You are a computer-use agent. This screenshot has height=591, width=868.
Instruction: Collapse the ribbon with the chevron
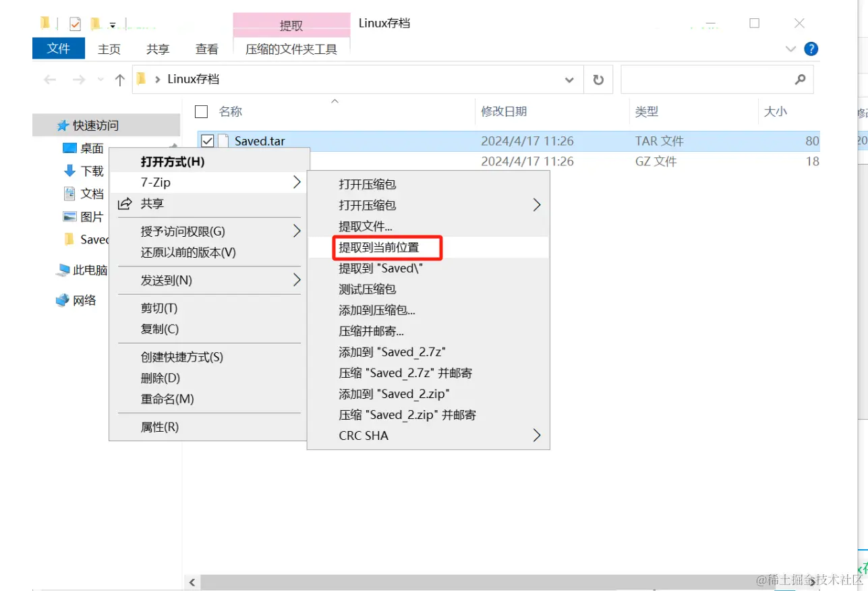pyautogui.click(x=791, y=49)
